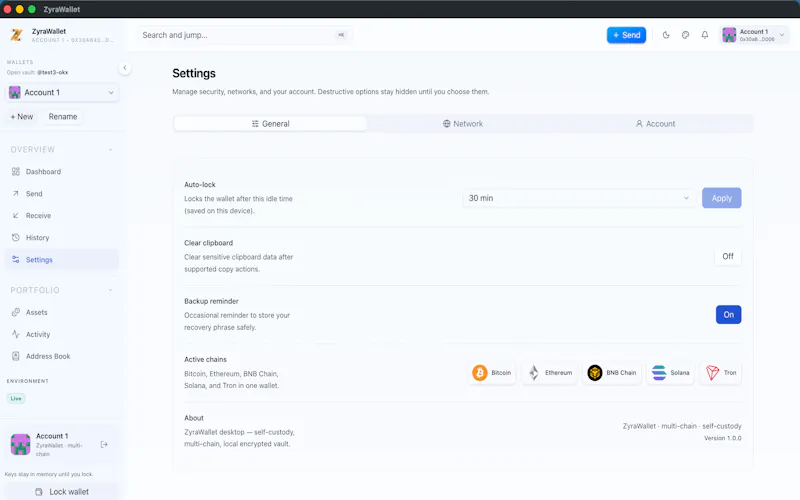Open the theme palette icon
Screen dimensions: 800x500
pyautogui.click(x=685, y=35)
